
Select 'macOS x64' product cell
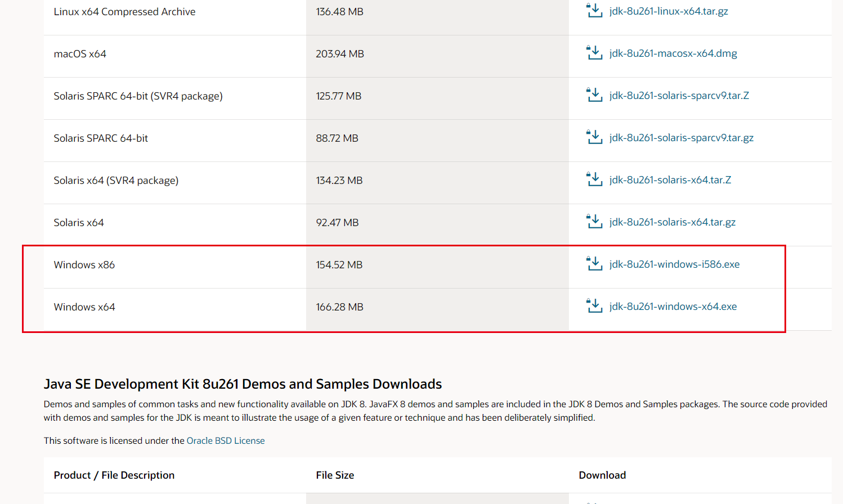[x=80, y=54]
